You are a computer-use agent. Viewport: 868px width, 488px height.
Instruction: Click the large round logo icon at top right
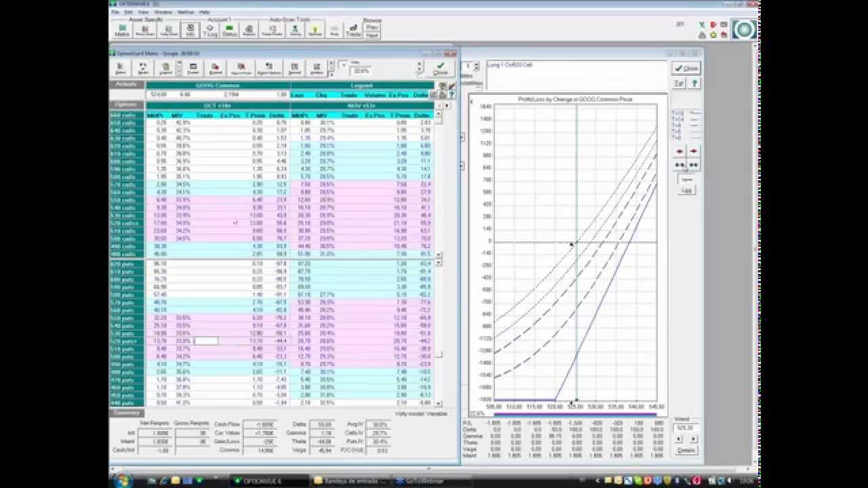click(x=744, y=30)
